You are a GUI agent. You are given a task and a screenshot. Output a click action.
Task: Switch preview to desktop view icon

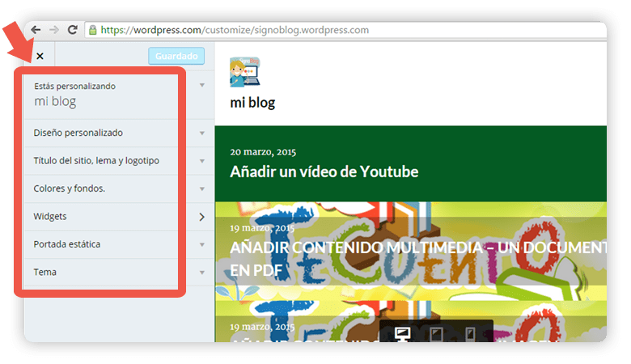pos(402,333)
